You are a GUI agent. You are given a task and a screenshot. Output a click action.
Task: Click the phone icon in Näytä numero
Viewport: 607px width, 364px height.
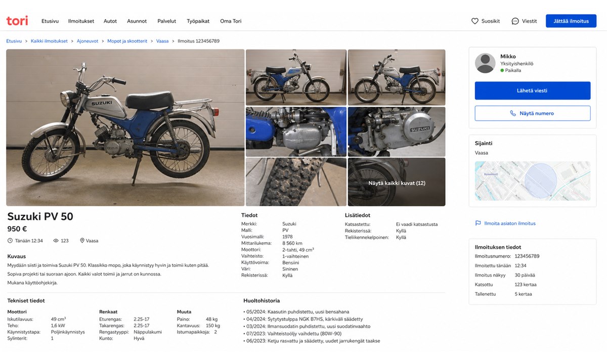513,113
